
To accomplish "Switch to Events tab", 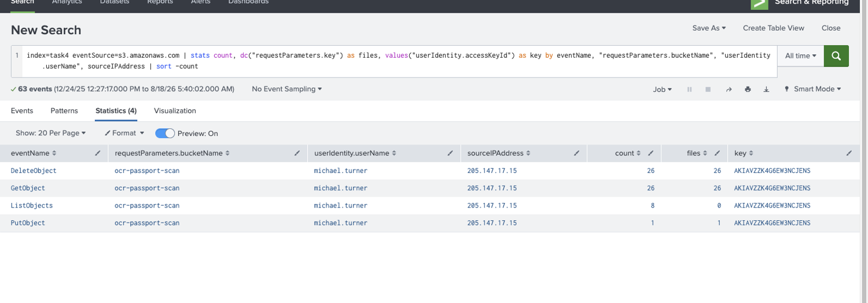I will pos(22,110).
